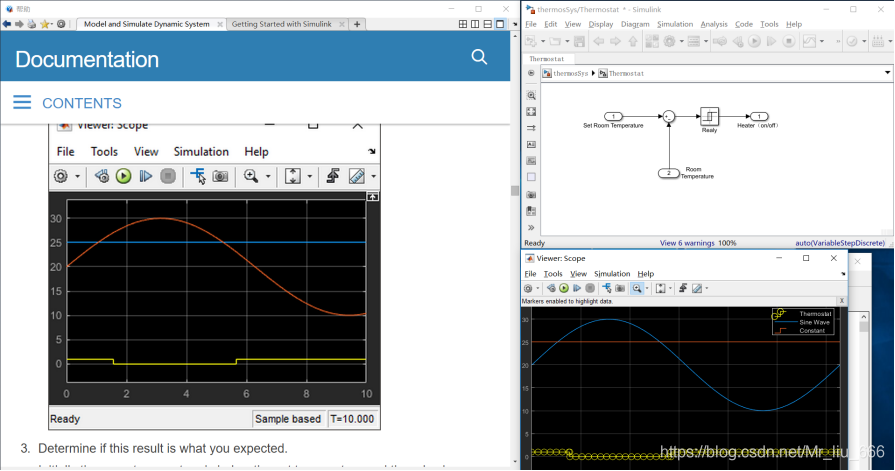Open the Analysis menu in Simulink
Screen dimensions: 895x471
[x=713, y=24]
